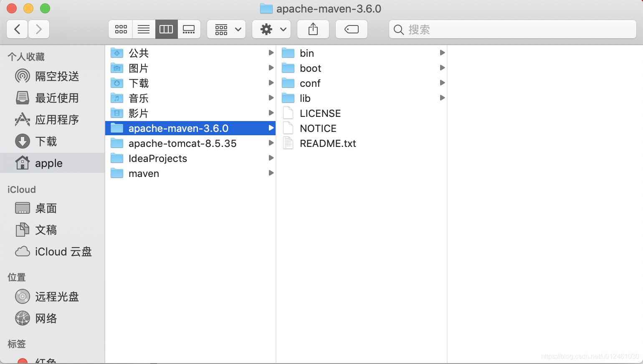This screenshot has height=364, width=643.
Task: Expand the IdeaProjects folder arrow
Action: 271,158
